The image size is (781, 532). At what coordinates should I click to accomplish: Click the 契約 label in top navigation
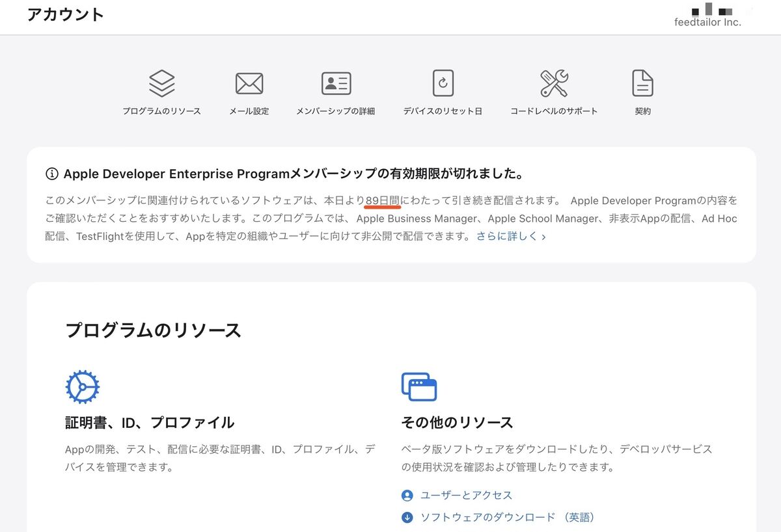(643, 111)
